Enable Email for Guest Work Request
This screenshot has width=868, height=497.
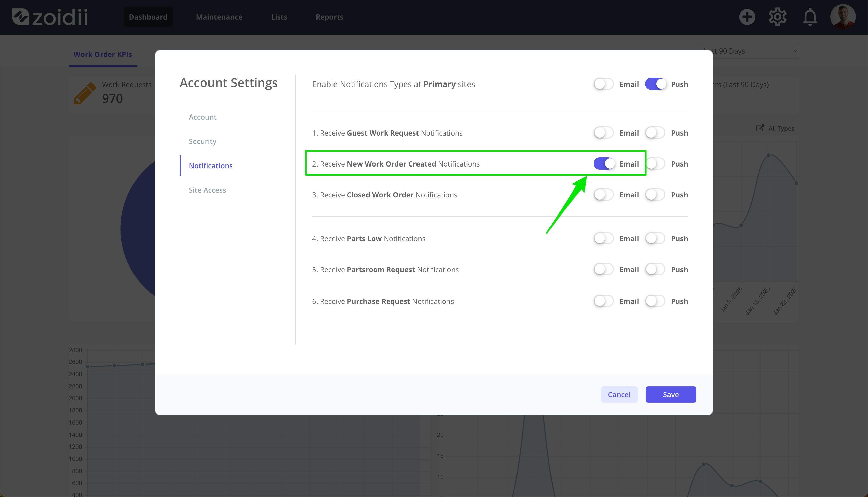click(x=604, y=133)
